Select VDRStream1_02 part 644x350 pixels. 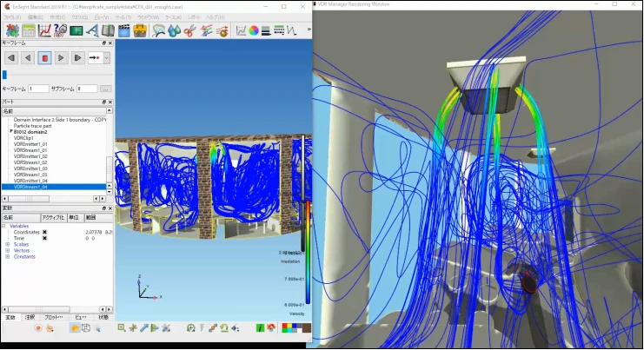(x=30, y=162)
